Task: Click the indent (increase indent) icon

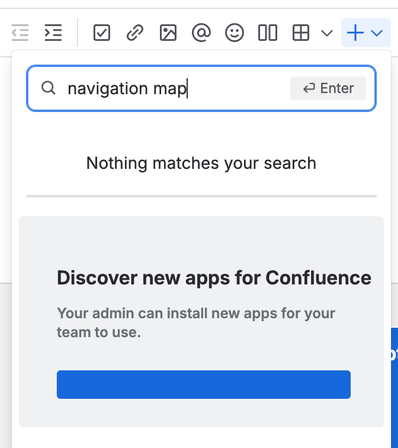Action: coord(53,33)
